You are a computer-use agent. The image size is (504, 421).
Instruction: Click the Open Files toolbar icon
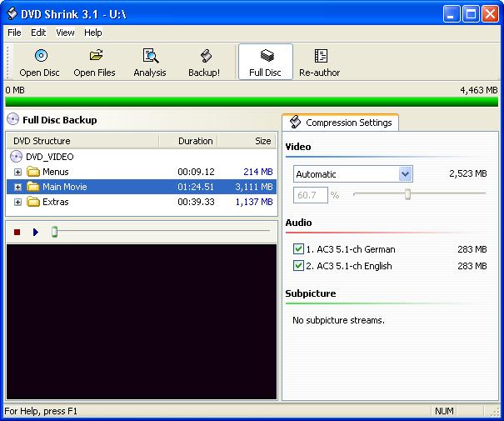[x=96, y=55]
